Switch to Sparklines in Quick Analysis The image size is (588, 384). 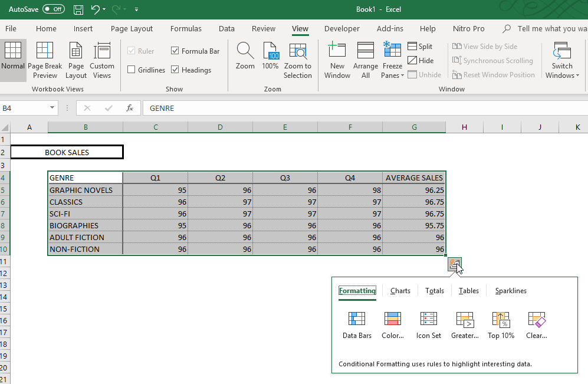511,291
